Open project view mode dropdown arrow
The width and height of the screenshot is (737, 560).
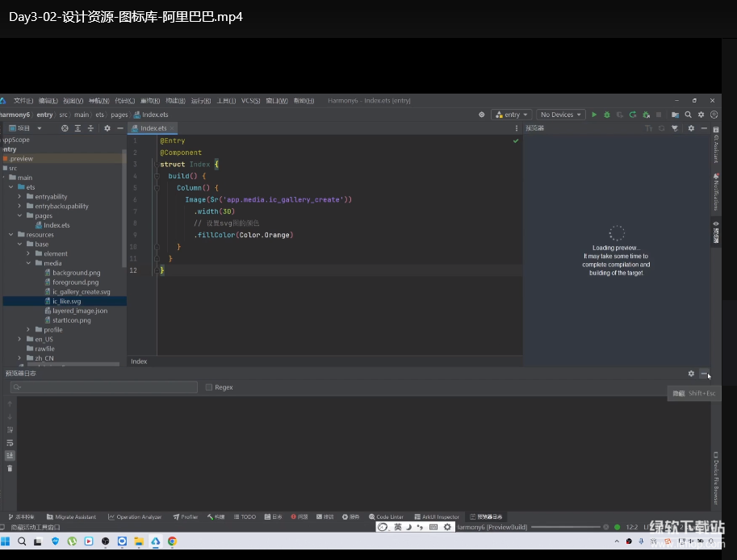(40, 128)
